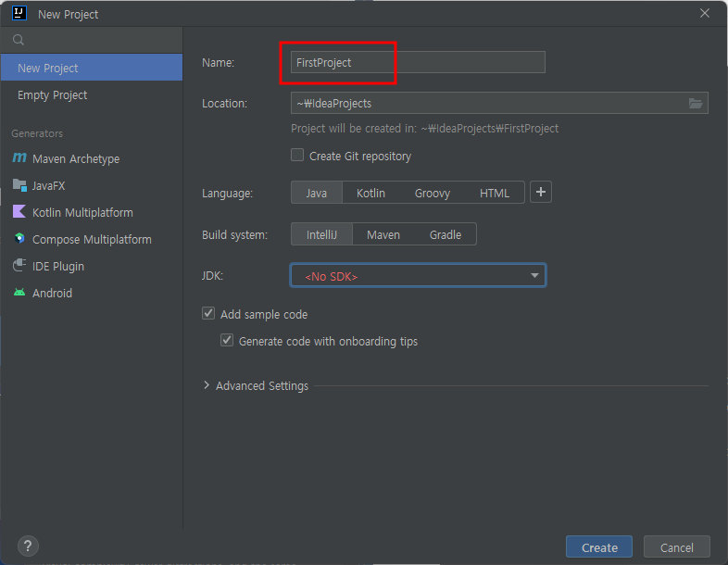Viewport: 728px width, 565px height.
Task: Click the Name field with FirstProject
Action: [x=418, y=62]
